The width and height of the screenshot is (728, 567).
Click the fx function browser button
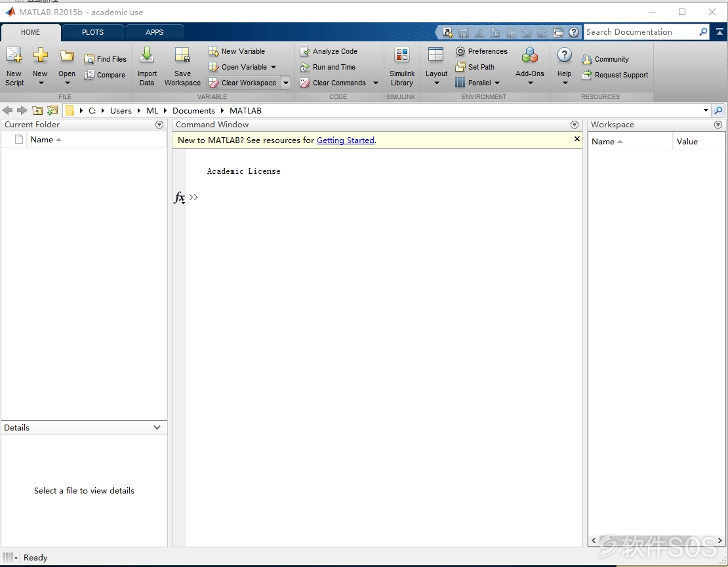pyautogui.click(x=179, y=198)
